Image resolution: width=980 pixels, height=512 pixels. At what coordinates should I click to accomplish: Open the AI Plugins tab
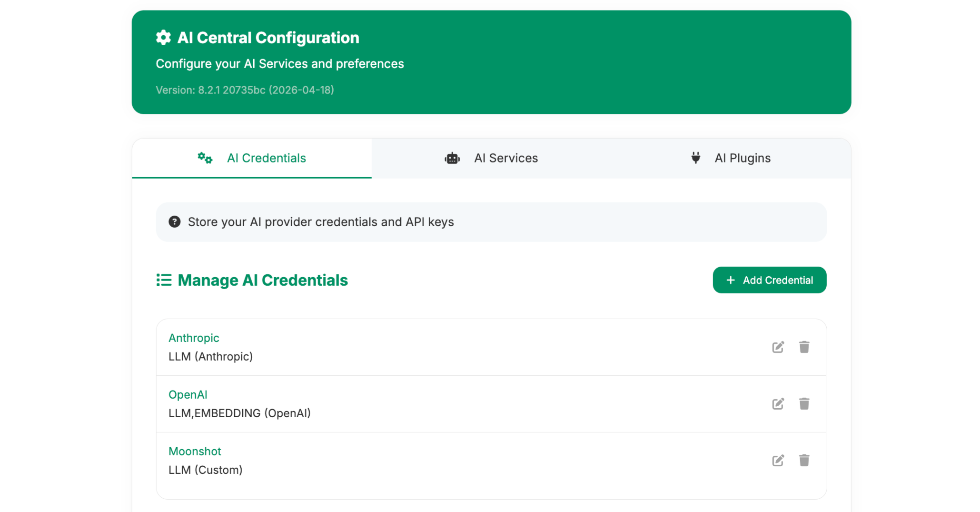pyautogui.click(x=742, y=158)
